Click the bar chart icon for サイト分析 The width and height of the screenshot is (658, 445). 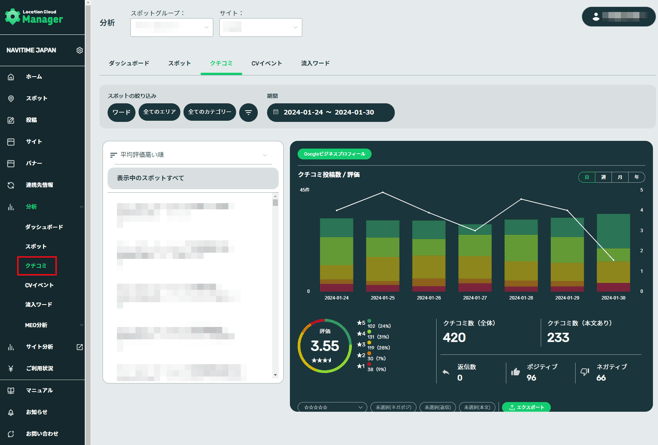(11, 347)
